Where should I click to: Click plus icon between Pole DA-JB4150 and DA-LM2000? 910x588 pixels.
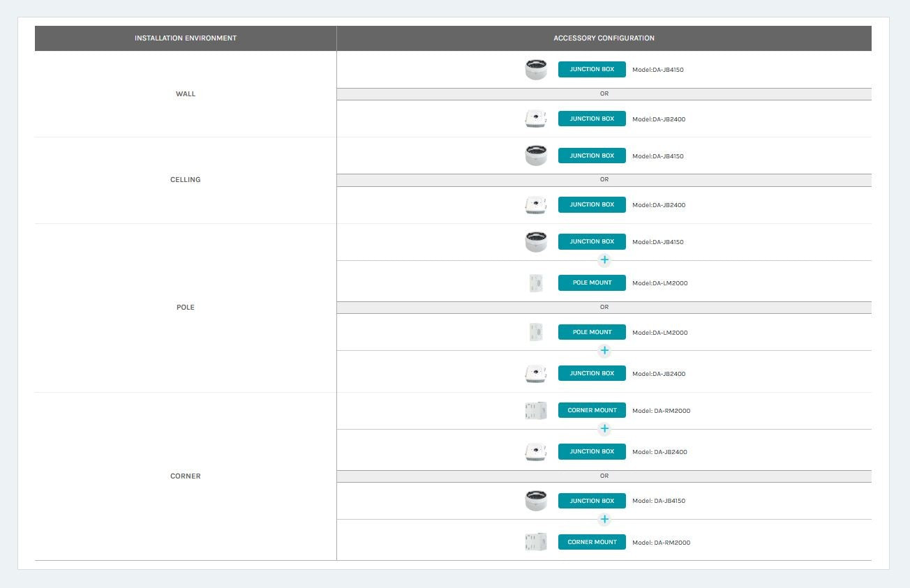coord(604,260)
